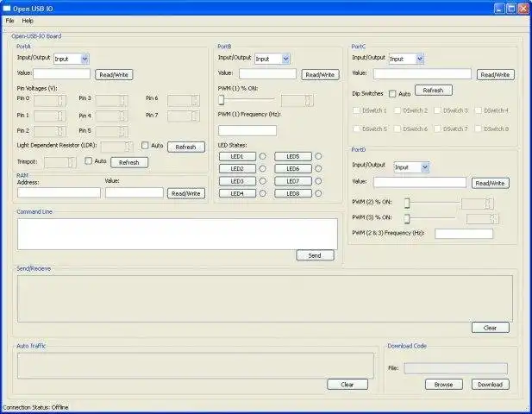Click the RAM Value field
This screenshot has height=414, width=532.
coord(135,192)
